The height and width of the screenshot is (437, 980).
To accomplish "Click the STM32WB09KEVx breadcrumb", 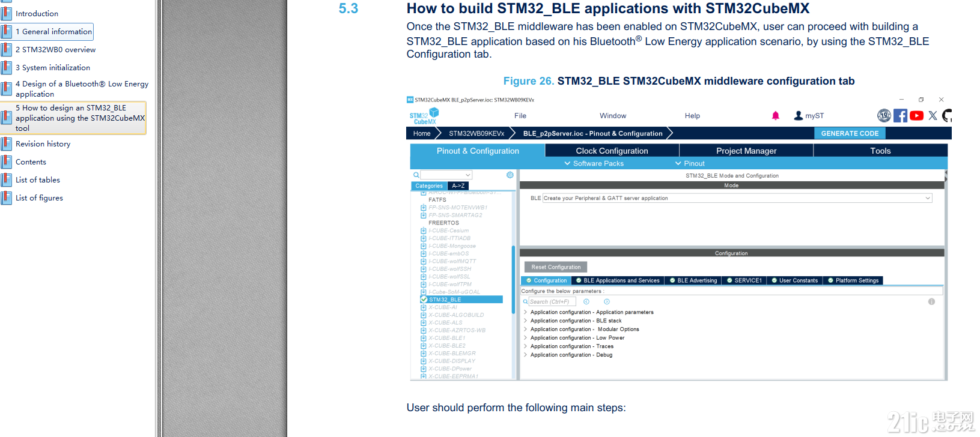I will pos(476,133).
